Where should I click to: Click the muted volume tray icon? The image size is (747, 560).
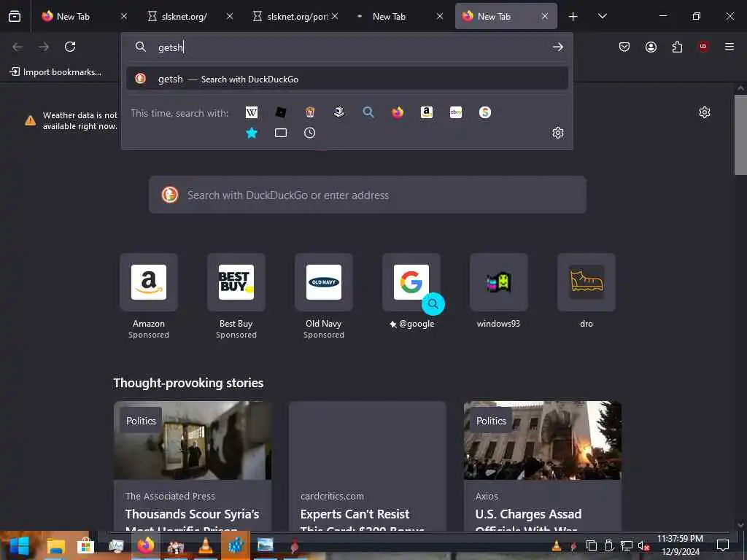(x=643, y=545)
